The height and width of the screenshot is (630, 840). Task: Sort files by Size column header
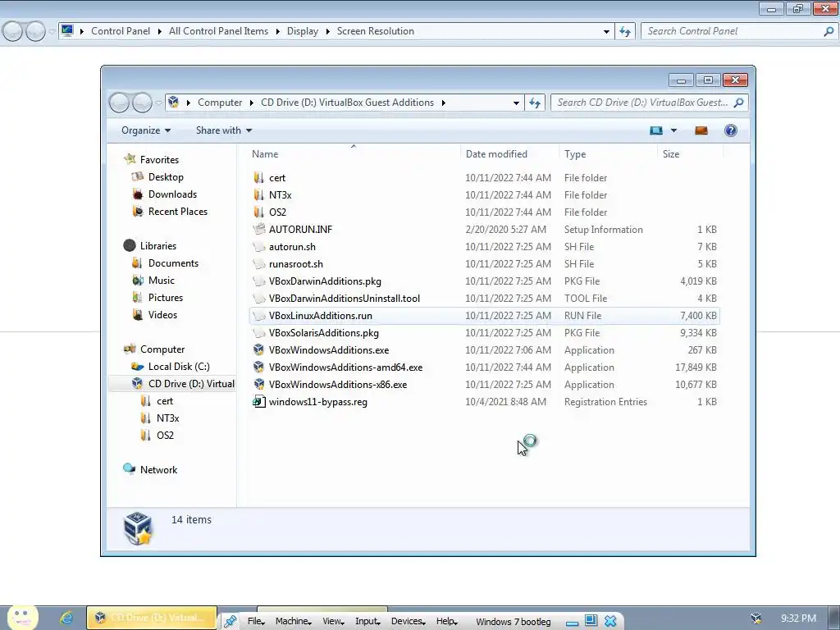pos(690,153)
